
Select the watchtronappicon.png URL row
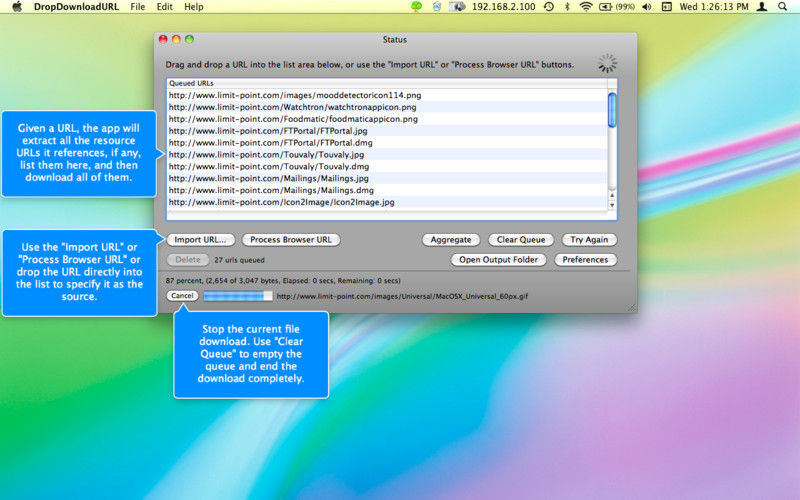(387, 107)
